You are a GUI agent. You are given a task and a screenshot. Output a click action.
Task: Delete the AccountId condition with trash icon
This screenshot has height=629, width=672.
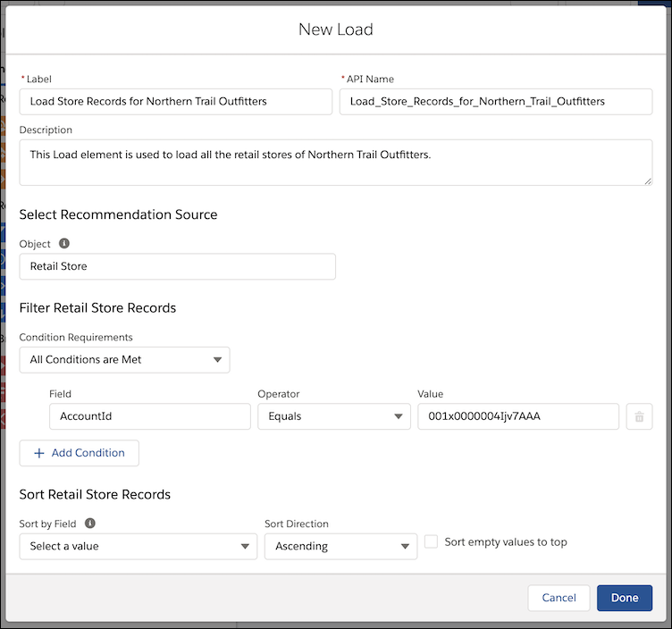[x=639, y=416]
